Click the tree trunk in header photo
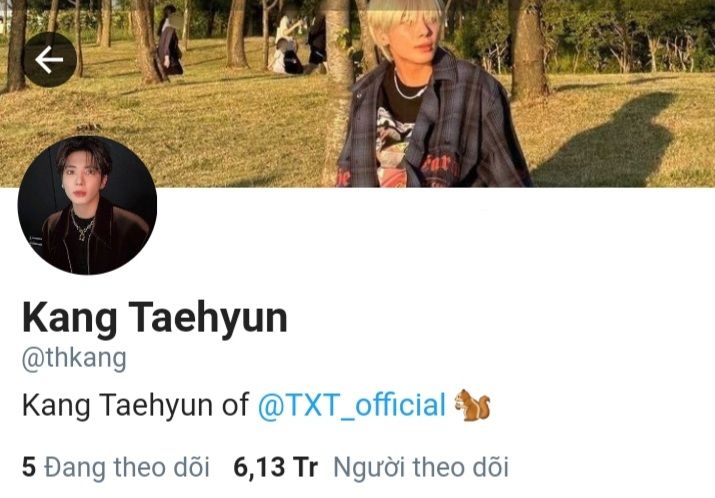The height and width of the screenshot is (498, 715). pos(338,91)
